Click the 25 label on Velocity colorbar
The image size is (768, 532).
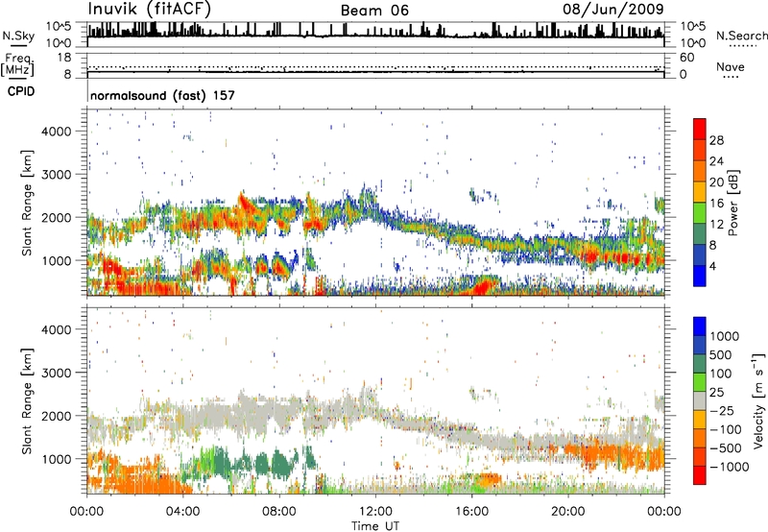pyautogui.click(x=716, y=393)
